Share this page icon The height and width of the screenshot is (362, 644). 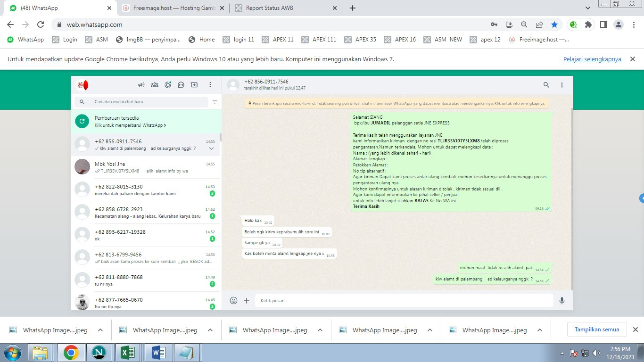tap(539, 25)
